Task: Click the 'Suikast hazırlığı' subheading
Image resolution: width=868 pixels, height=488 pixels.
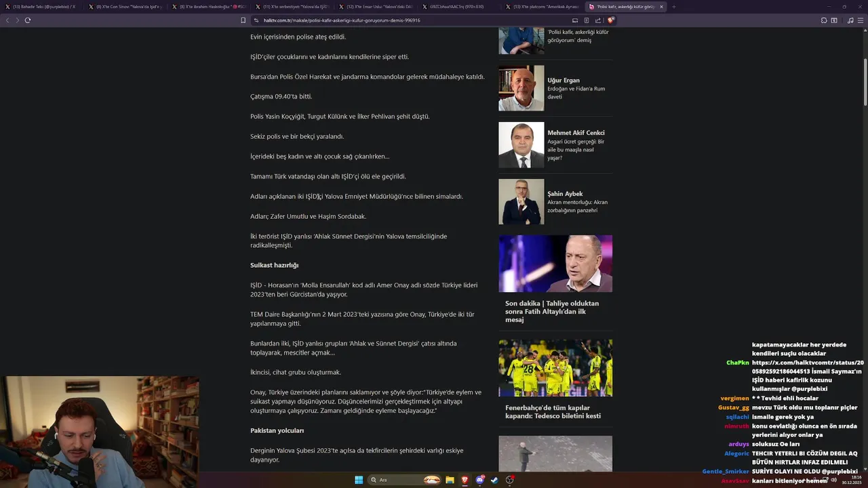Action: pyautogui.click(x=274, y=265)
